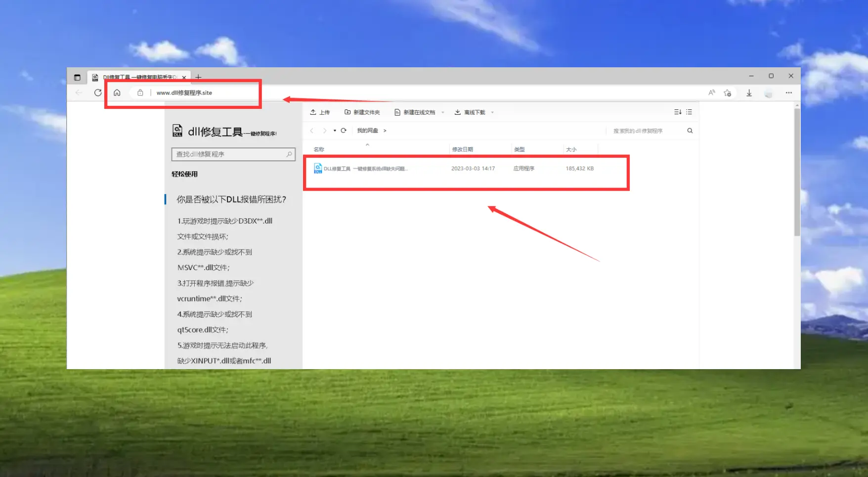Enable the Read Aloud feature

(712, 93)
